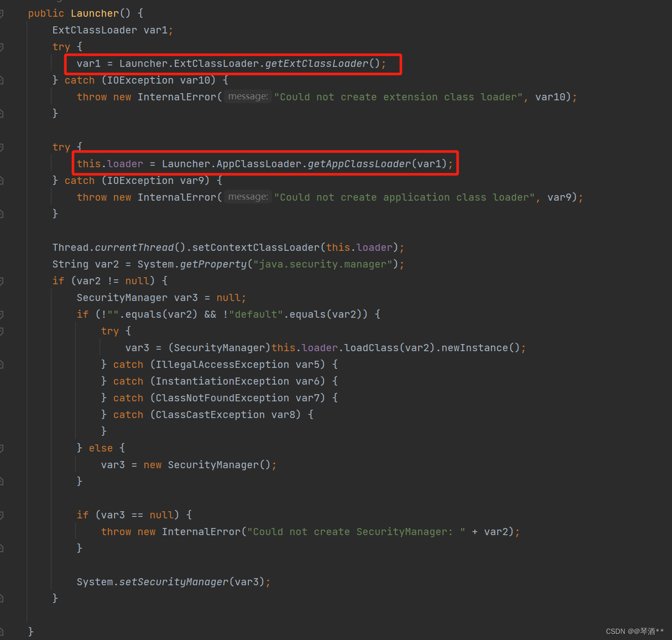Click the Thread class name
Viewport: 672px width, 640px height.
[x=70, y=248]
